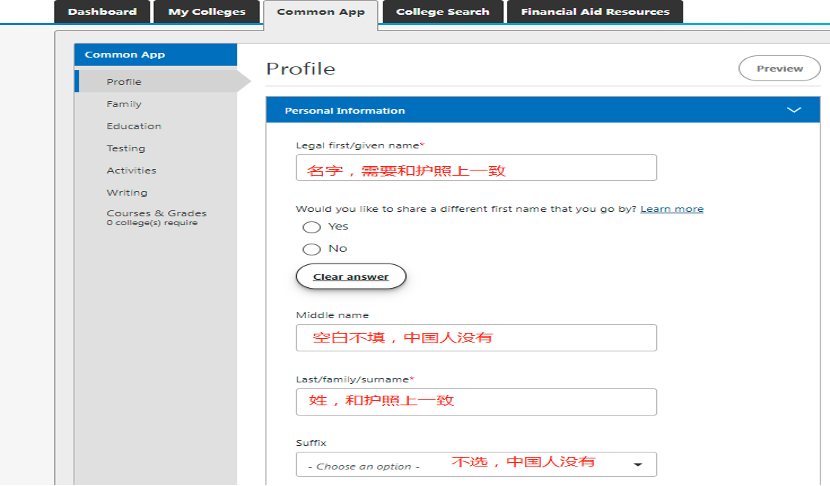Click the Legal first/given name label

(360, 146)
